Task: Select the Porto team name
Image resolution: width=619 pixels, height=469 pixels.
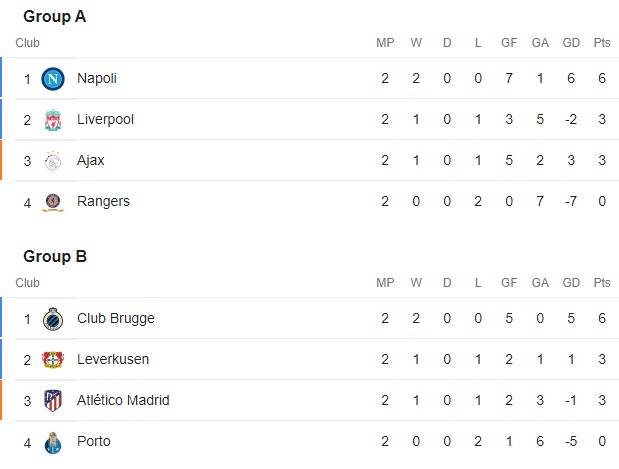Action: pos(94,442)
